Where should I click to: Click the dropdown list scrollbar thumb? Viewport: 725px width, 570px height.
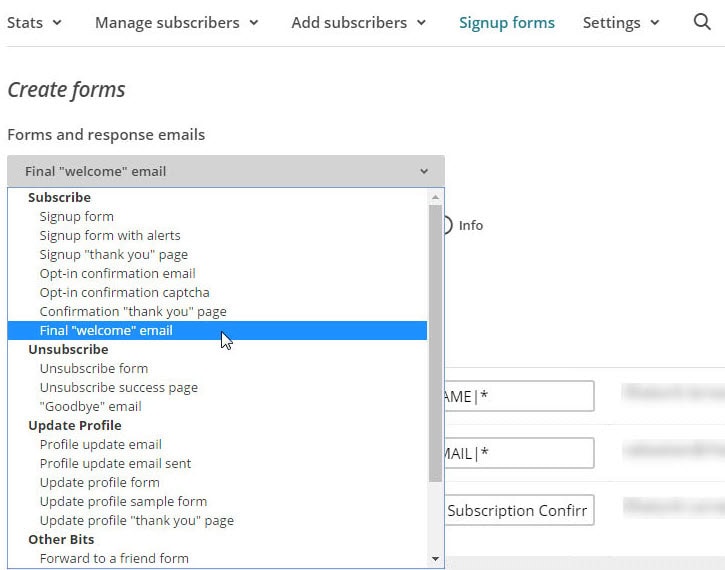pyautogui.click(x=435, y=340)
